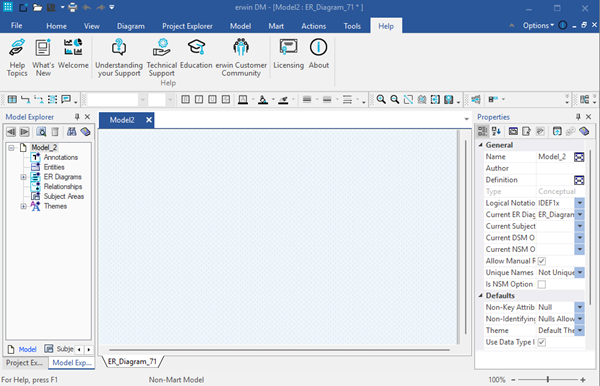Click the zoom slider in the status bar
Viewport: 600px width, 386px height.
pos(548,379)
